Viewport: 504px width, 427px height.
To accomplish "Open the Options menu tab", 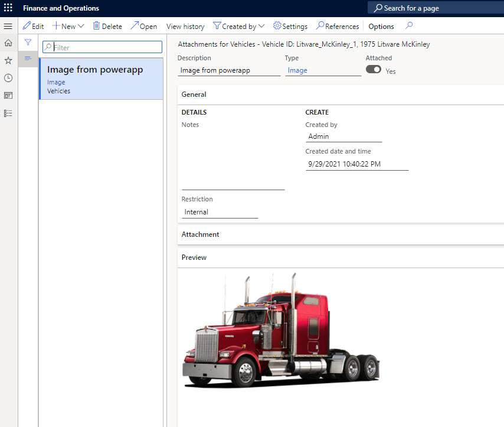I will point(381,27).
